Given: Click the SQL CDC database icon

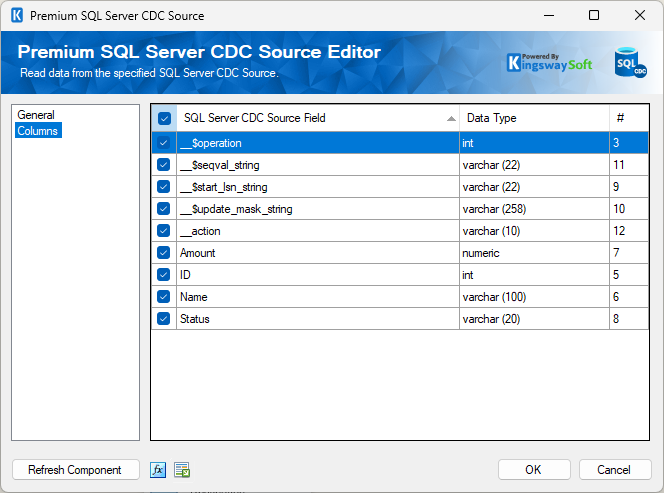Looking at the screenshot, I should coord(630,63).
